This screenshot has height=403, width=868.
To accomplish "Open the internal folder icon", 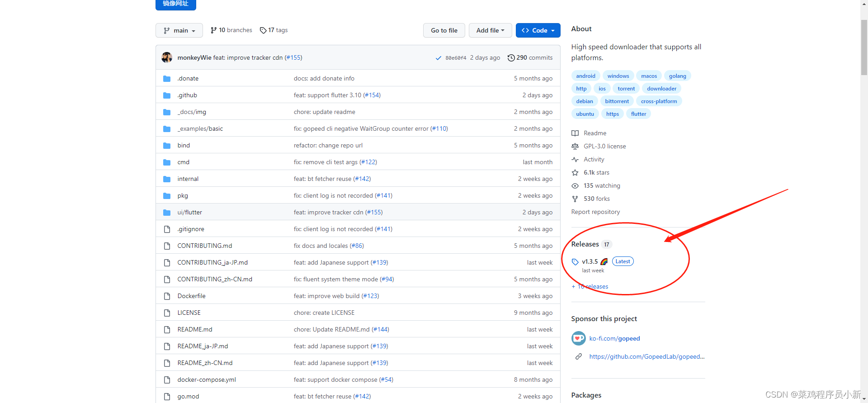I will (x=167, y=179).
